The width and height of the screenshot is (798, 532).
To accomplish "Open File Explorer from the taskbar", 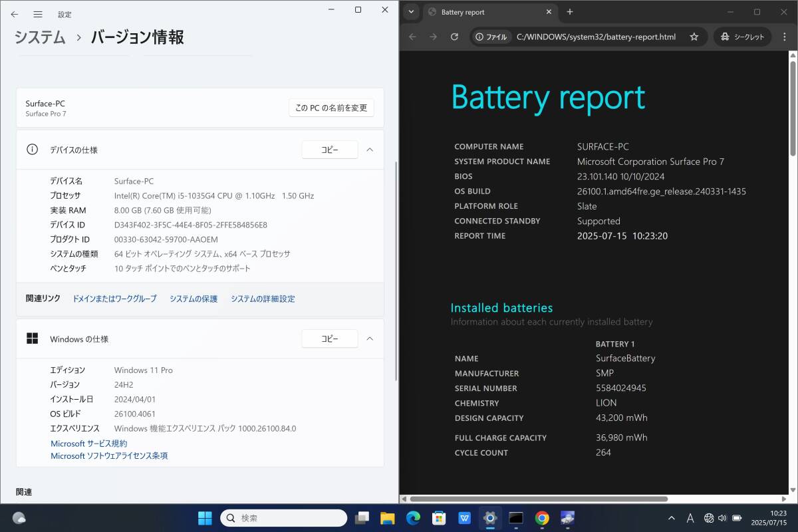I will (388, 518).
